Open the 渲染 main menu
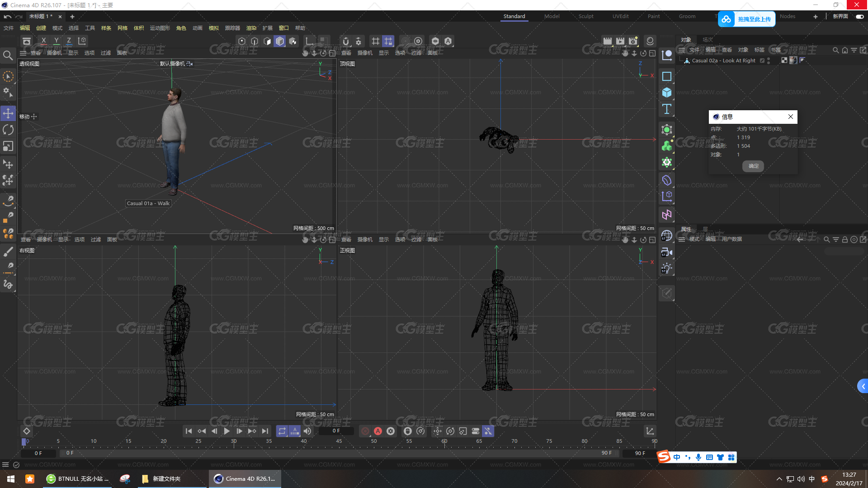Screen dimensions: 868x488 (x=251, y=28)
